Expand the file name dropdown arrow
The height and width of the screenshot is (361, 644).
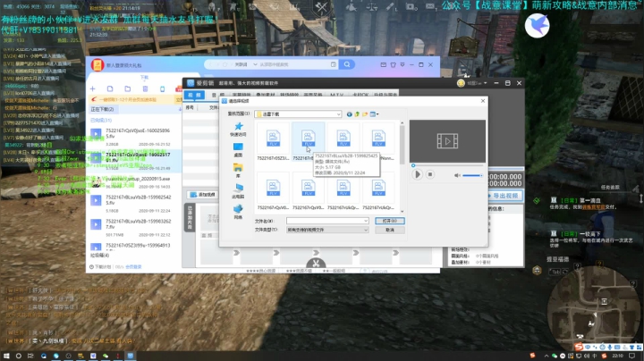click(x=366, y=221)
